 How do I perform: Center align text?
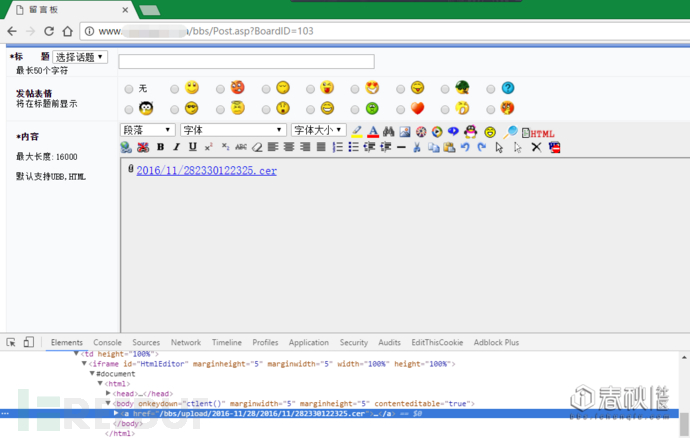click(x=289, y=147)
